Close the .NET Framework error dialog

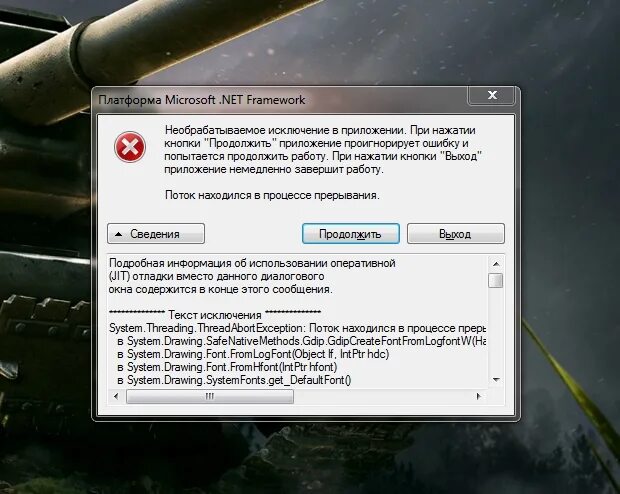(x=492, y=95)
